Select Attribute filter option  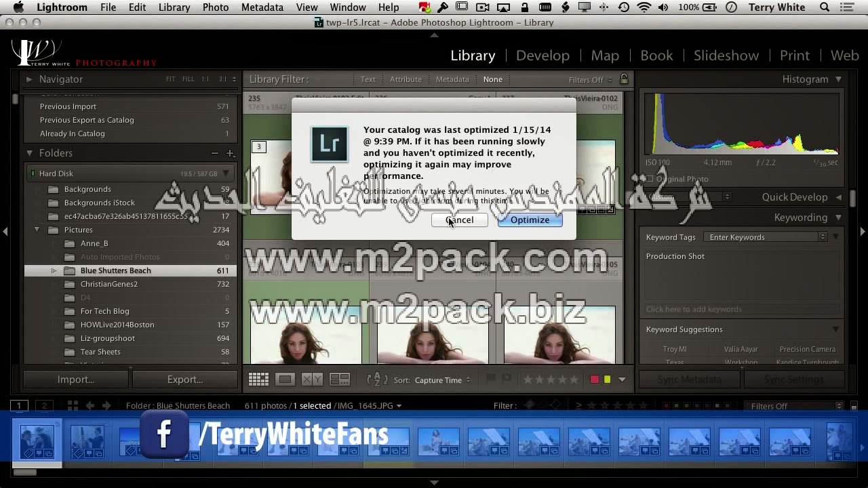(406, 79)
